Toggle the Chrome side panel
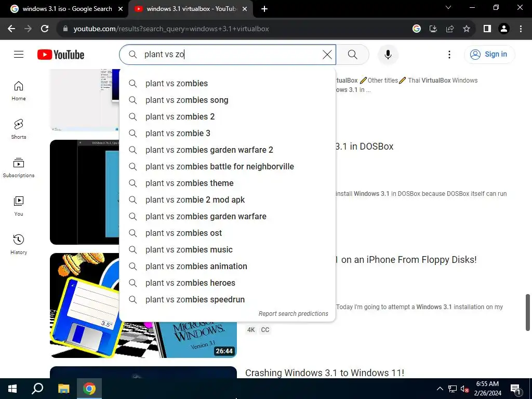 487,29
